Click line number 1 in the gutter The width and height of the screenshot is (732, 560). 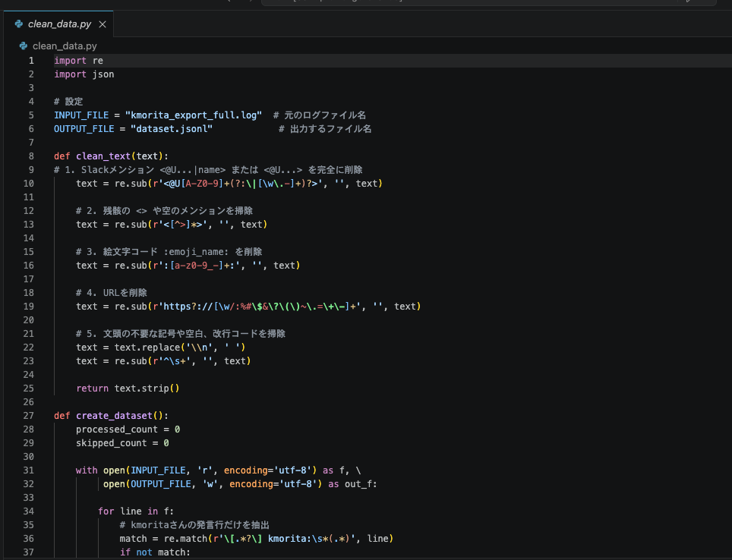click(x=31, y=61)
